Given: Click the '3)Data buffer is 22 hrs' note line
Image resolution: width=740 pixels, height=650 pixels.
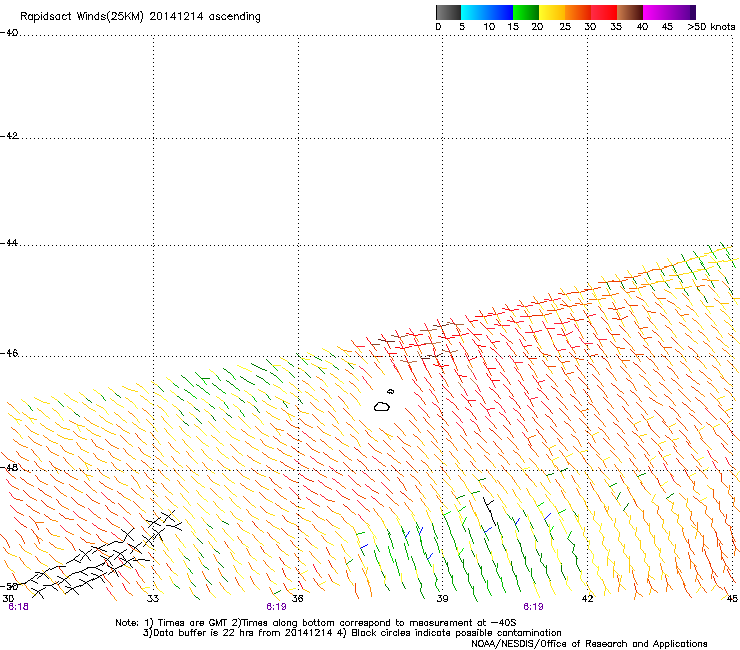Looking at the screenshot, I should coord(352,633).
